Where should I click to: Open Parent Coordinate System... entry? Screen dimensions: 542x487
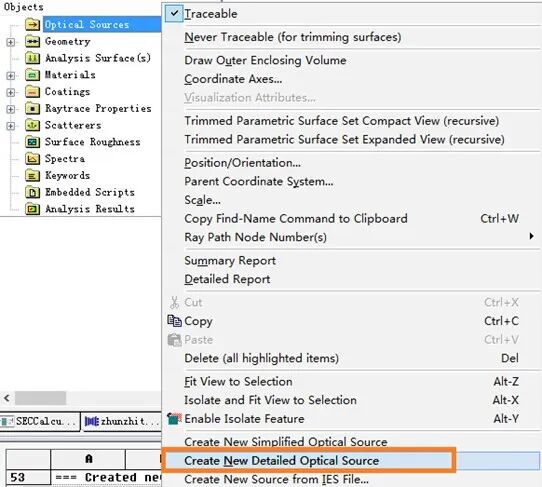click(x=259, y=181)
